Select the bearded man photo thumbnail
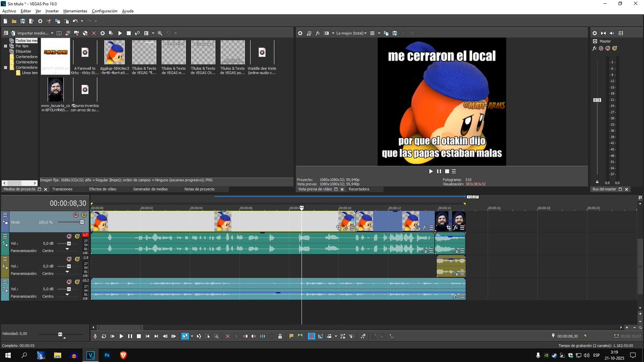 (x=56, y=90)
